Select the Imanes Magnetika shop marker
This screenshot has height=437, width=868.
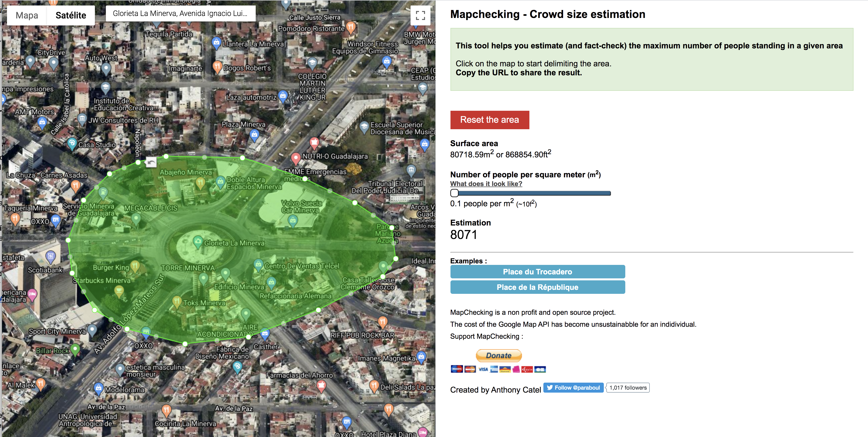click(x=421, y=357)
